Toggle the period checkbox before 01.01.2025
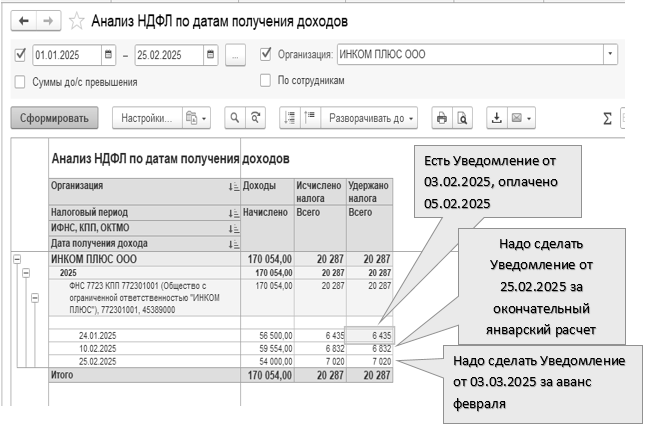Image resolution: width=660 pixels, height=446 pixels. click(20, 55)
